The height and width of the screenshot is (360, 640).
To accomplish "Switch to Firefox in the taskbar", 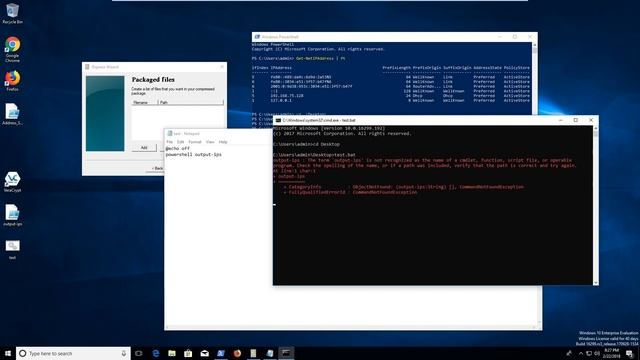I will click(x=237, y=353).
